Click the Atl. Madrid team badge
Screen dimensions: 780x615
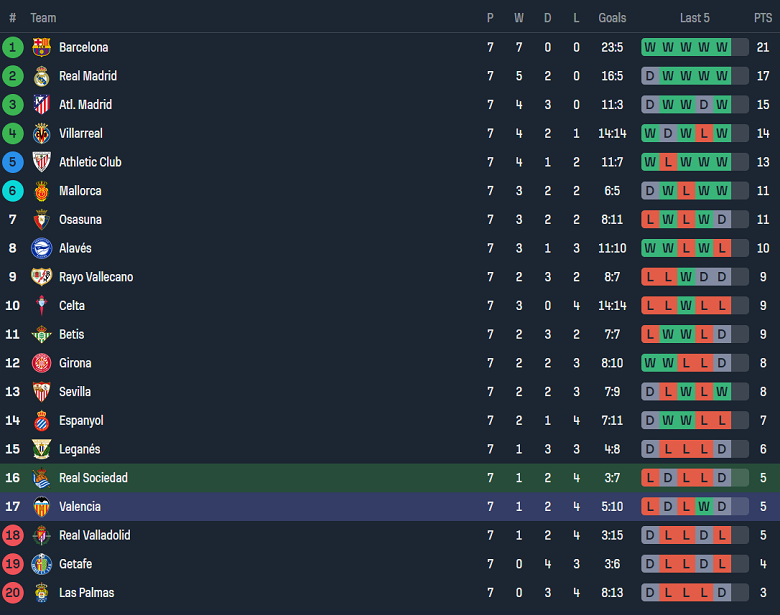click(41, 105)
